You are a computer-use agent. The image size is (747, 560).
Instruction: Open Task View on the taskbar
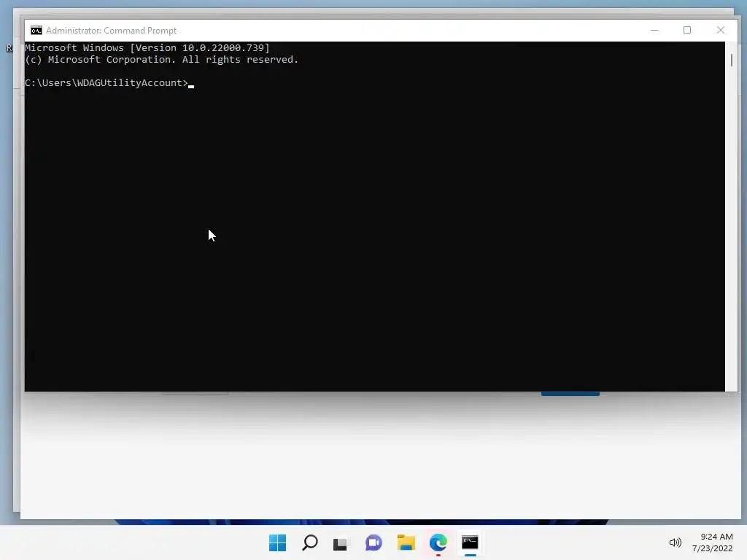pyautogui.click(x=341, y=543)
